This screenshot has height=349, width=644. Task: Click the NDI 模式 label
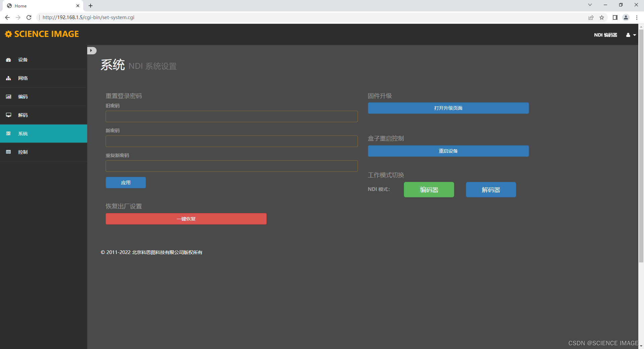tap(379, 189)
